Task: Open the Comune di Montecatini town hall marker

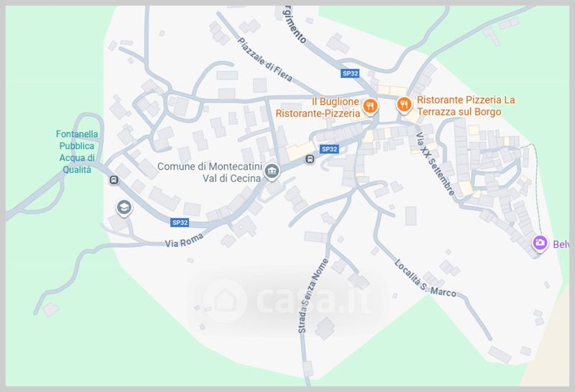Action: point(272,172)
